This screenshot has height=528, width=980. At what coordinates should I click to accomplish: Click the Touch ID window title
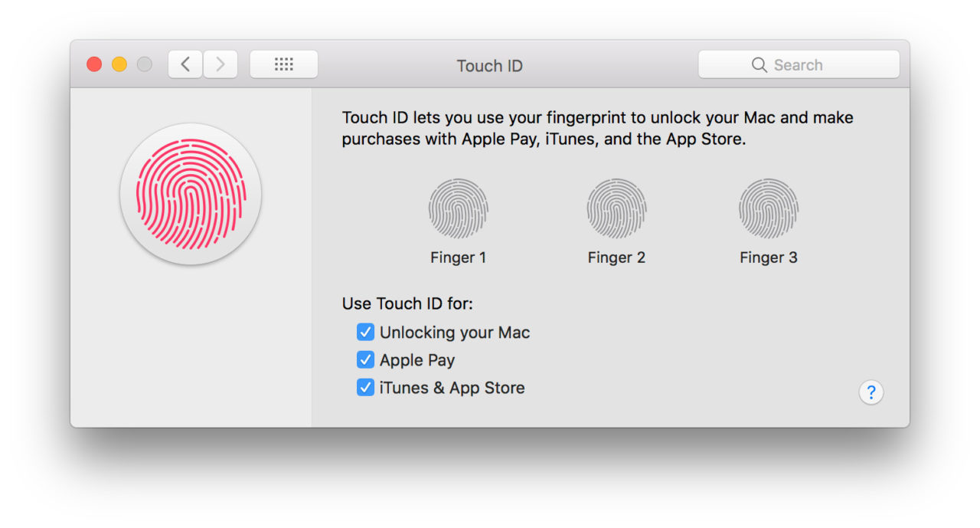489,66
